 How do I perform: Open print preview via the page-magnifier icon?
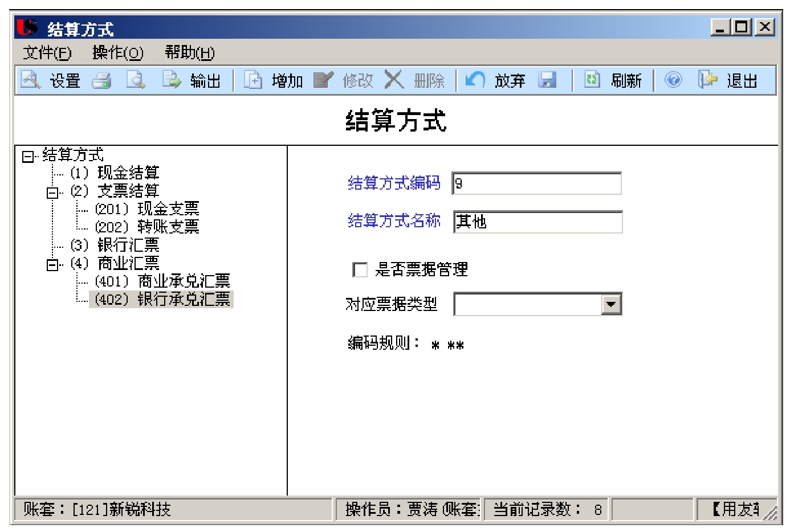(136, 80)
